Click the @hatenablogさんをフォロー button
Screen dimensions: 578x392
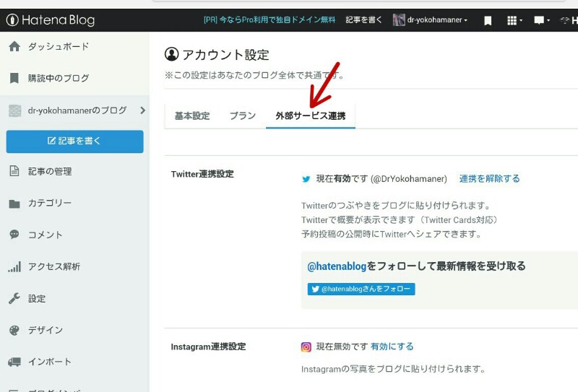361,289
